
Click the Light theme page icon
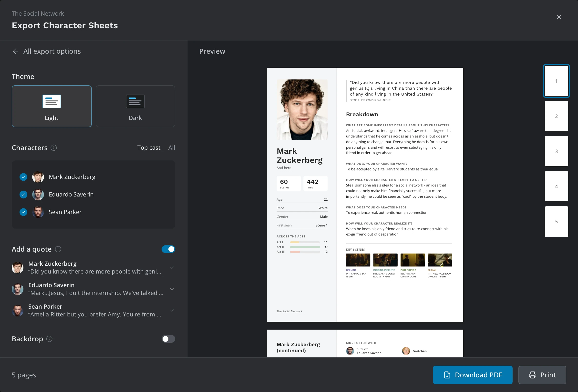[52, 101]
